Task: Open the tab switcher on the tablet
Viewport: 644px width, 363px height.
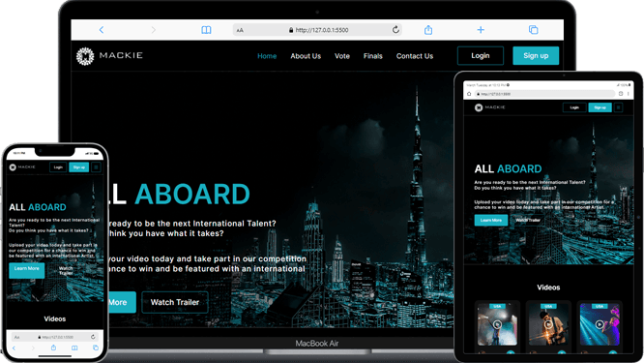Action: 621,94
